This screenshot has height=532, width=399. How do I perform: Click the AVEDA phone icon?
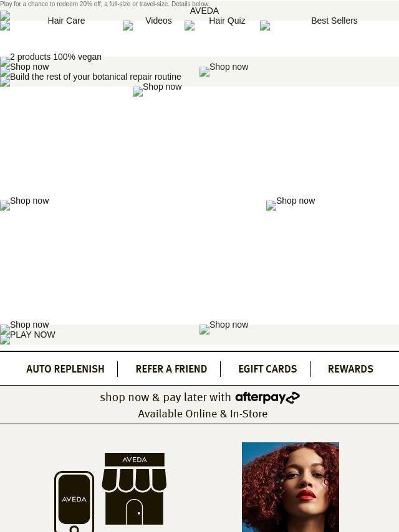[74, 501]
